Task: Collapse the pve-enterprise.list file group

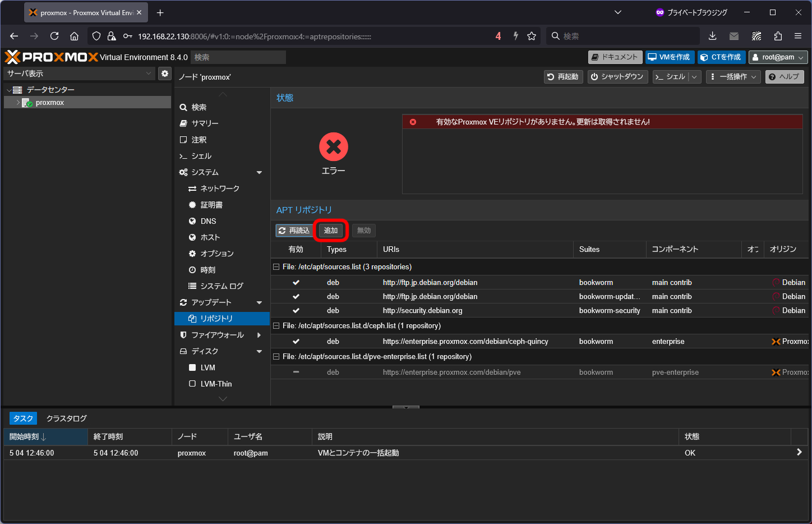Action: click(276, 357)
